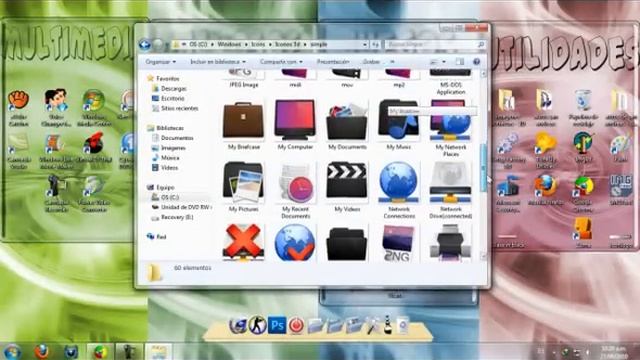640x360 pixels.
Task: Refresh the Explorer address bar
Action: pyautogui.click(x=376, y=44)
